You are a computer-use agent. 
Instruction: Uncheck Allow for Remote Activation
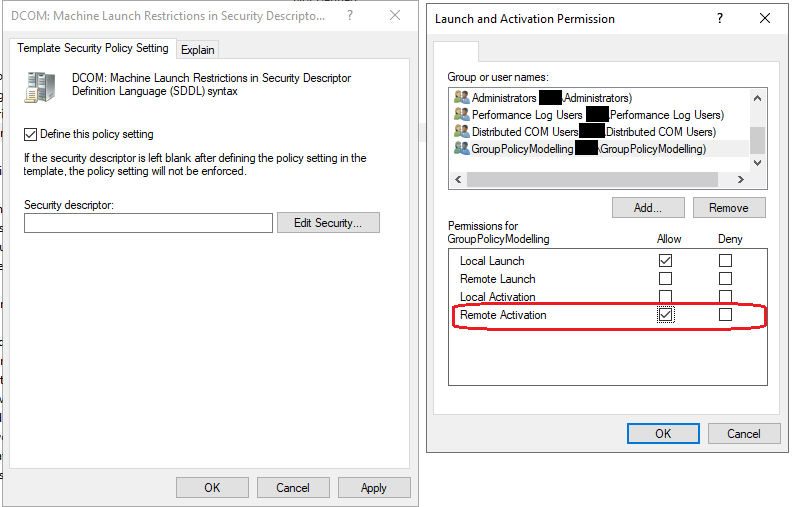pos(665,315)
